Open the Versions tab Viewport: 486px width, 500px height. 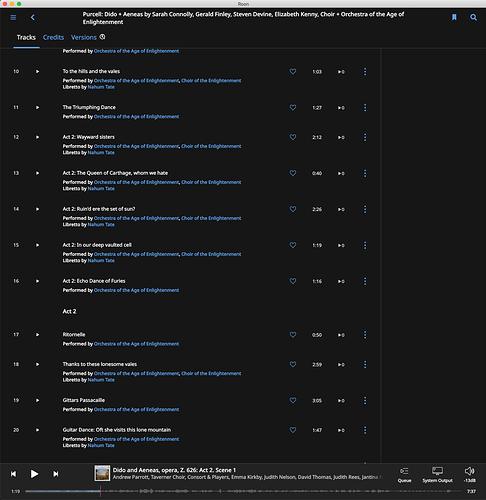point(84,37)
